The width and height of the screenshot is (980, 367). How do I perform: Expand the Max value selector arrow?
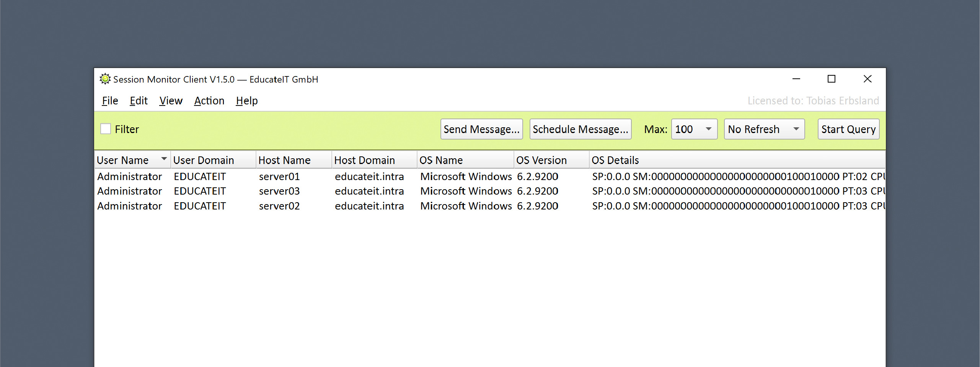[x=709, y=129]
